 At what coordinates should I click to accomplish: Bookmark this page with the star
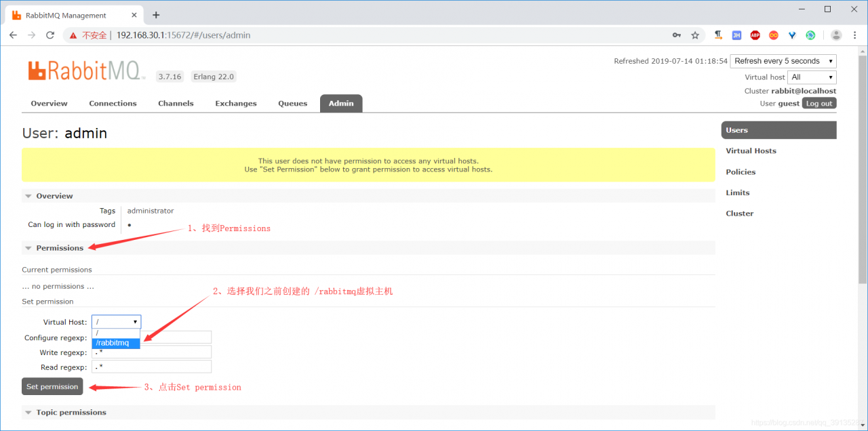tap(695, 35)
